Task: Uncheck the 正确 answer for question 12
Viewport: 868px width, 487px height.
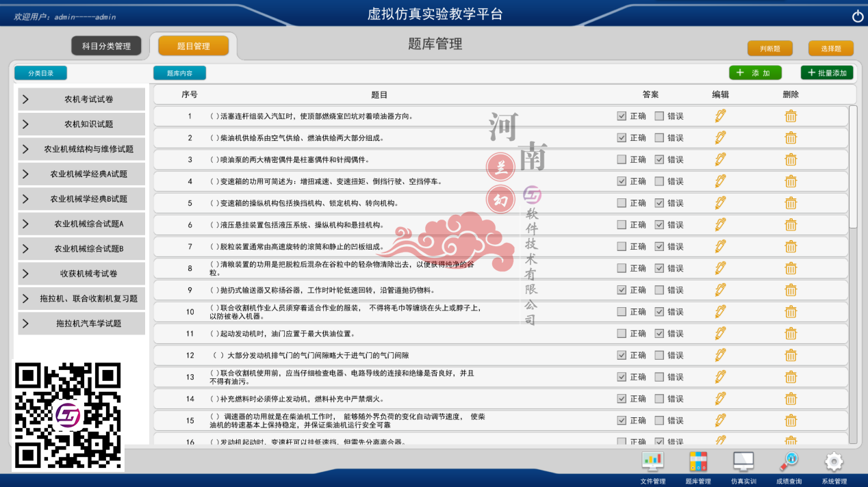Action: click(621, 354)
